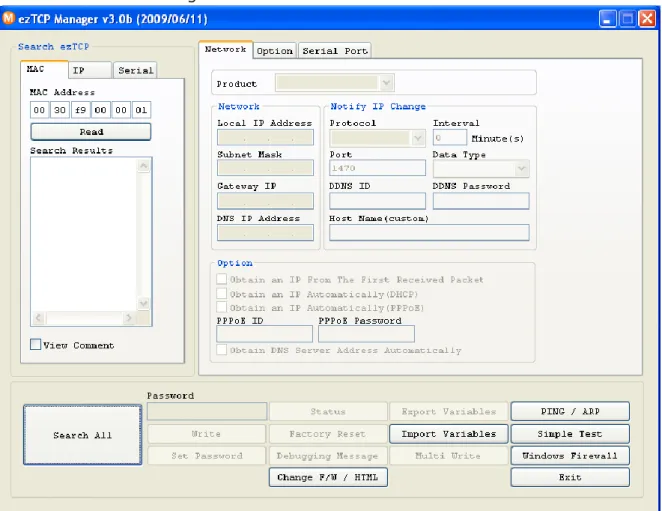Image resolution: width=662 pixels, height=511 pixels.
Task: Select the Serial Port tab
Action: coord(335,51)
